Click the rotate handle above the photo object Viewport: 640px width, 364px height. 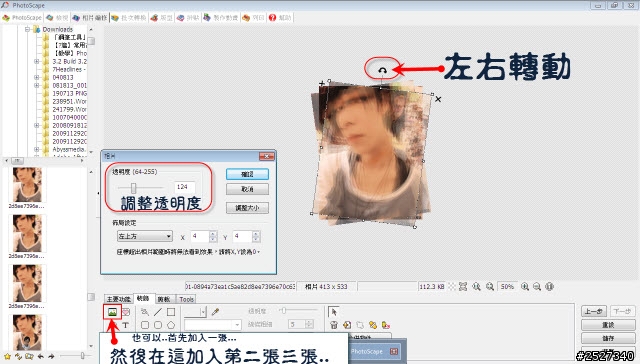(382, 71)
